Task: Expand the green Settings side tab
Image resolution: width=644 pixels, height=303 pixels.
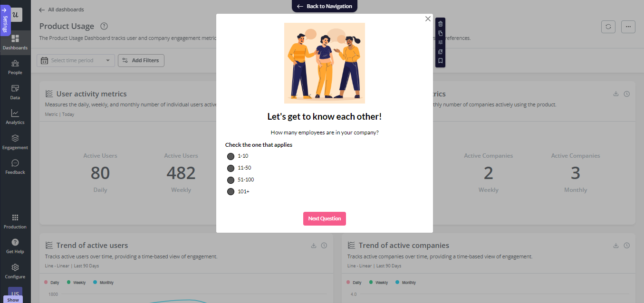Action: 6,20
